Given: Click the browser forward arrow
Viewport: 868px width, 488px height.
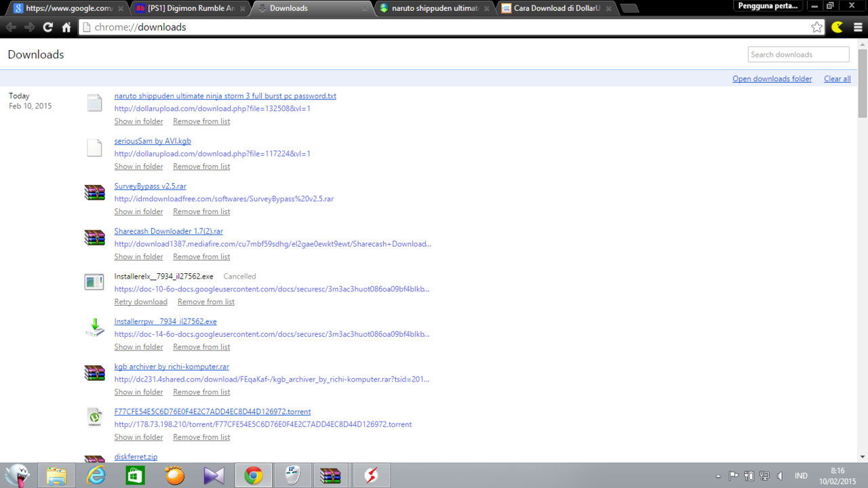Looking at the screenshot, I should pyautogui.click(x=29, y=27).
